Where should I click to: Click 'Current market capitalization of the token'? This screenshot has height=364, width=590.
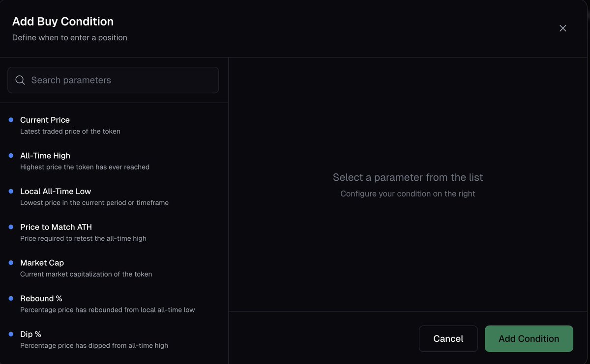[x=86, y=274]
